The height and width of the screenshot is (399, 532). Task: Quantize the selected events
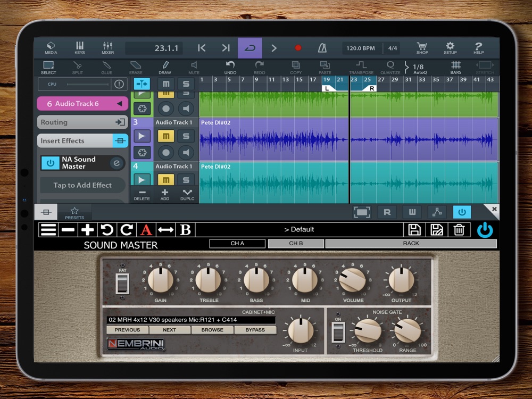(390, 68)
